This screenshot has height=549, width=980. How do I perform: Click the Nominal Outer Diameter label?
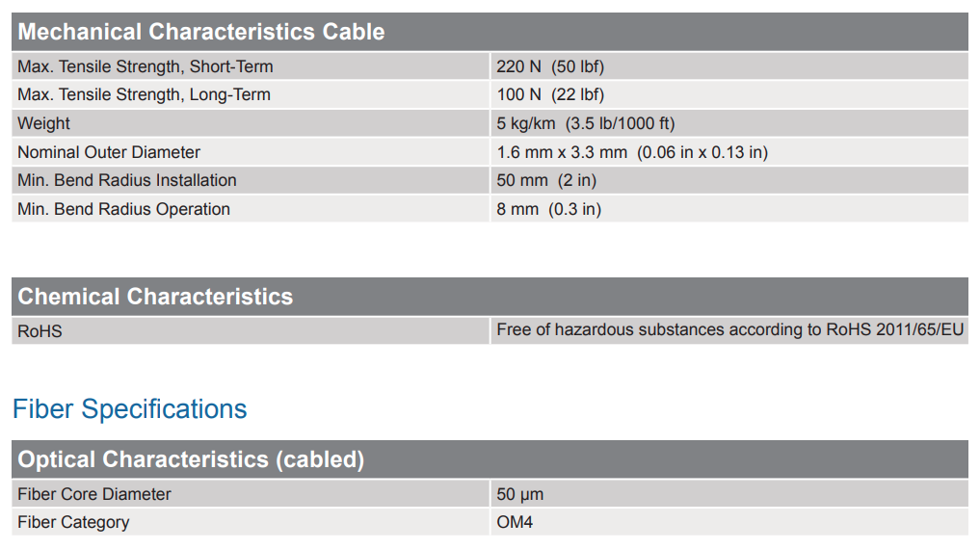(109, 152)
